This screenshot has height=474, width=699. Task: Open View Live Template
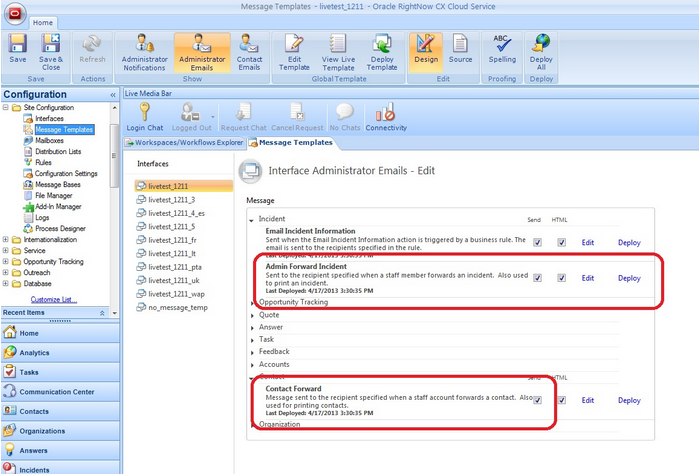[x=338, y=52]
